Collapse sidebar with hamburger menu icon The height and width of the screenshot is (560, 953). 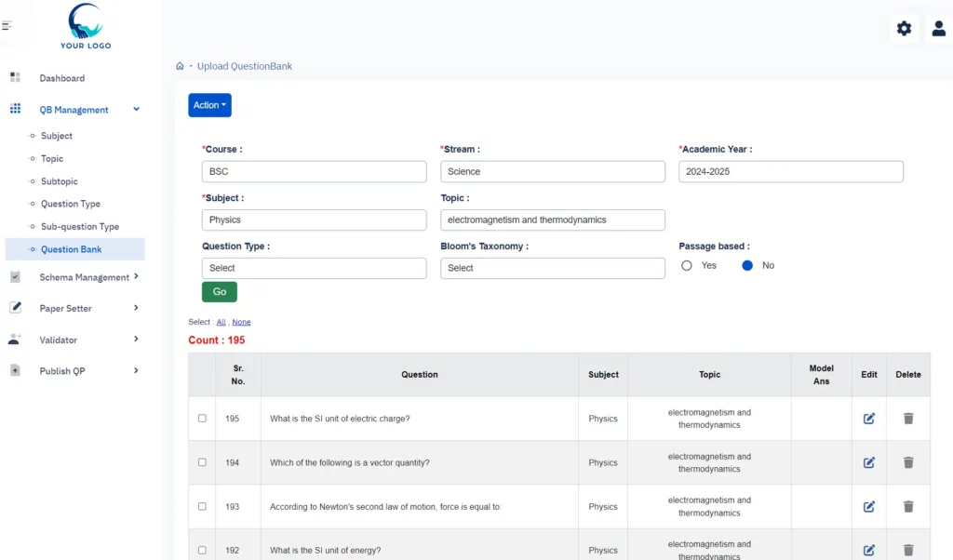tap(7, 25)
